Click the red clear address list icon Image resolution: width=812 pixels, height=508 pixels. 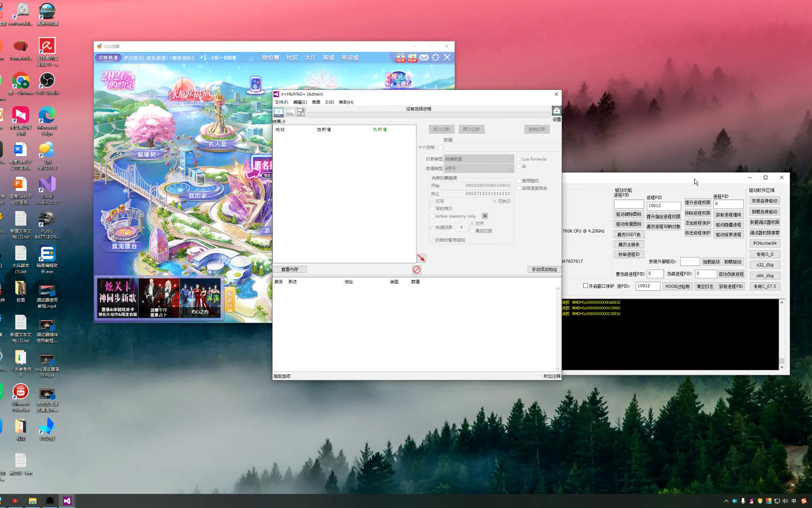417,270
